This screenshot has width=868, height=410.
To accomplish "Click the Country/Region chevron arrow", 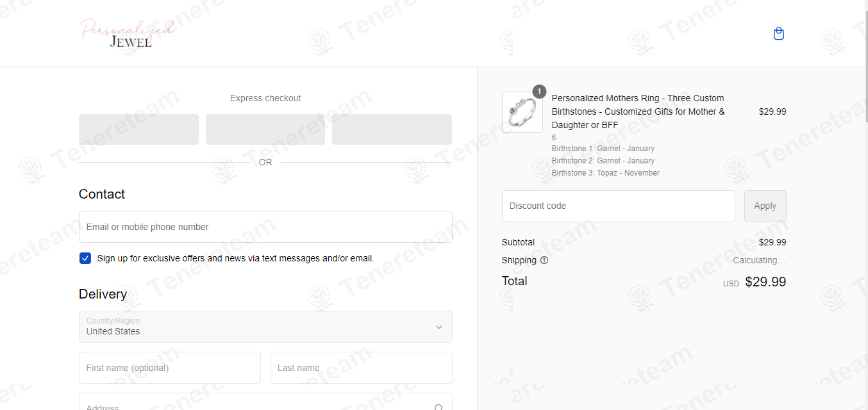I will 439,327.
